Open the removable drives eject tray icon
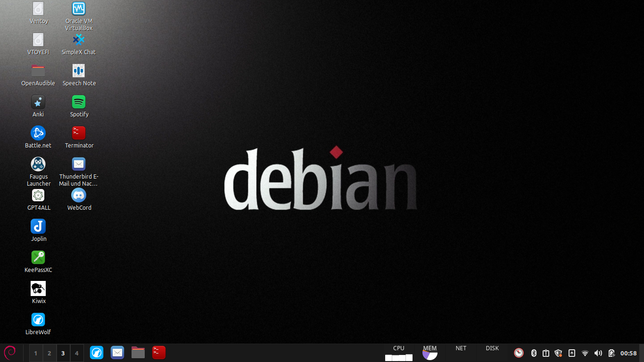The height and width of the screenshot is (362, 644). pyautogui.click(x=572, y=353)
